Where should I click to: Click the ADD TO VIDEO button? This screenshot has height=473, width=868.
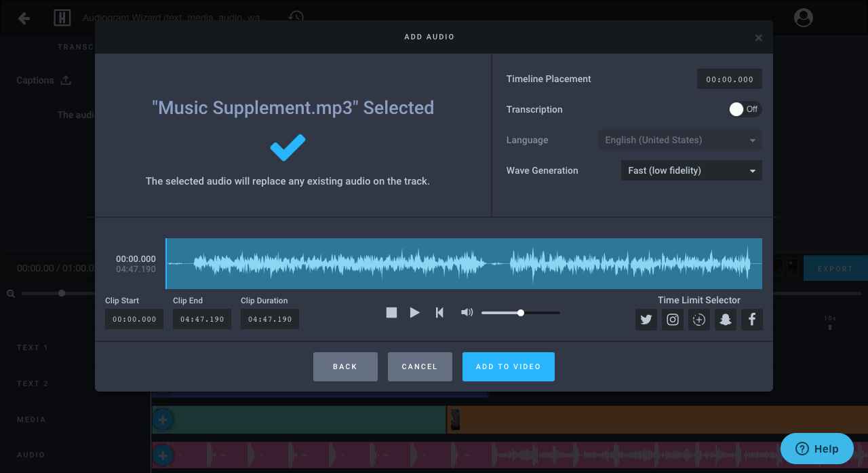pyautogui.click(x=508, y=366)
